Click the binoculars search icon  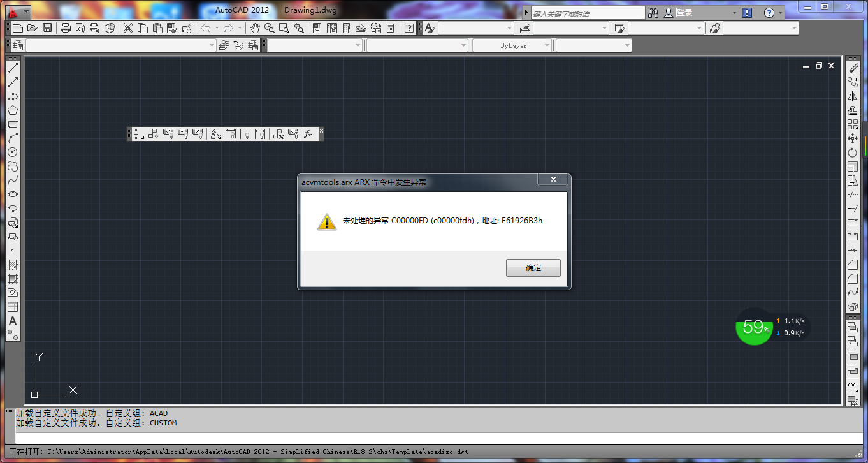coord(653,12)
